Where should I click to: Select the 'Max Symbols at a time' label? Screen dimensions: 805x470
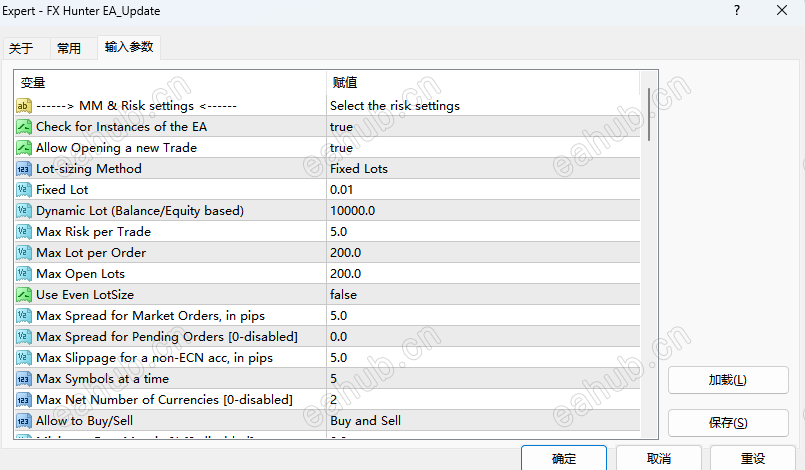point(103,379)
